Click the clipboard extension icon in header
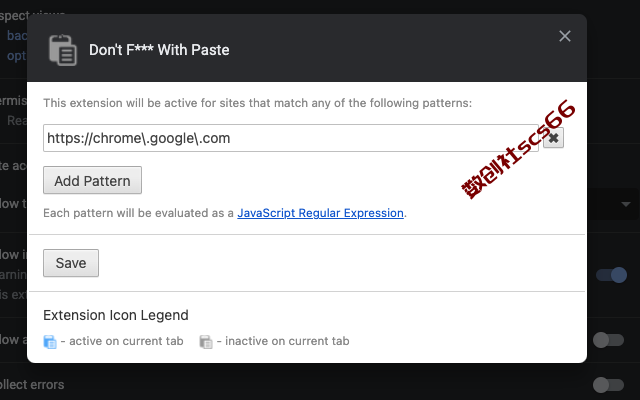 click(62, 50)
